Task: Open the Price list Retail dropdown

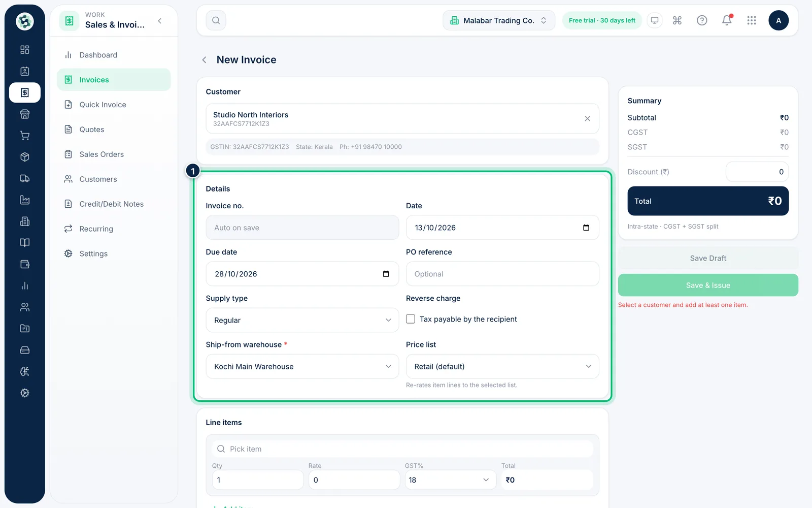Action: (502, 366)
